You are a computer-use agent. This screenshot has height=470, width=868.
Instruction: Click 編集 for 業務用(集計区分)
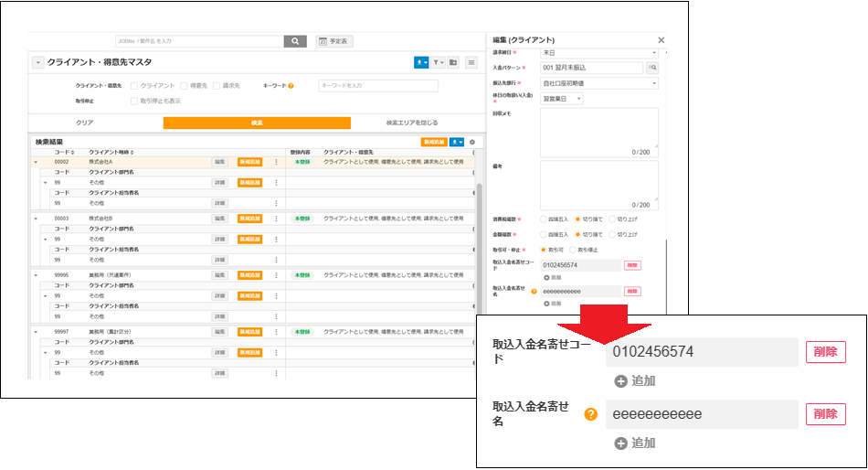click(x=220, y=331)
